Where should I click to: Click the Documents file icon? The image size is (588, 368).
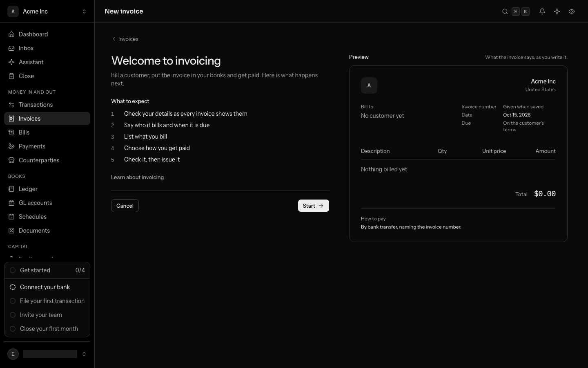(11, 231)
